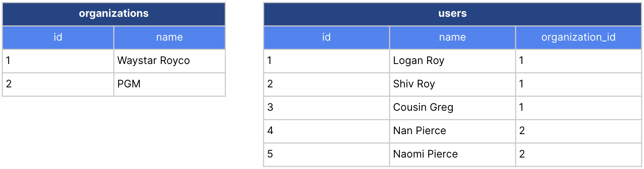
Task: Select the organization_id column header
Action: point(578,37)
